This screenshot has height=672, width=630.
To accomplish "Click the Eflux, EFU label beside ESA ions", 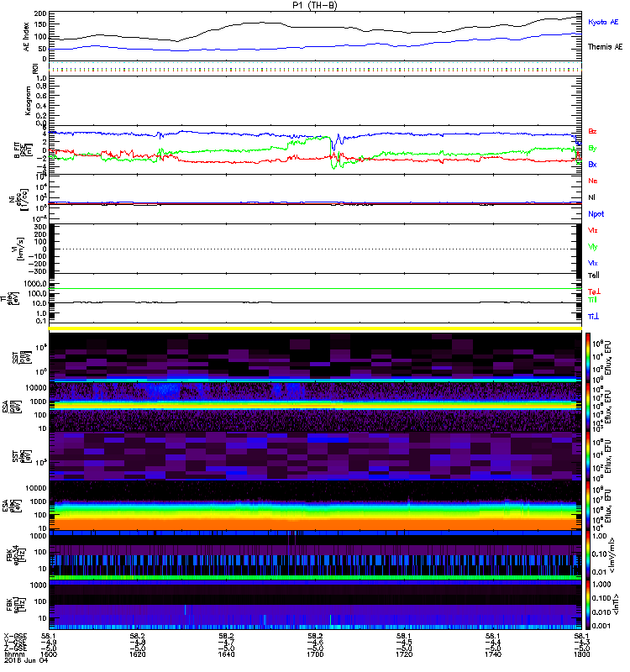I will (x=608, y=407).
